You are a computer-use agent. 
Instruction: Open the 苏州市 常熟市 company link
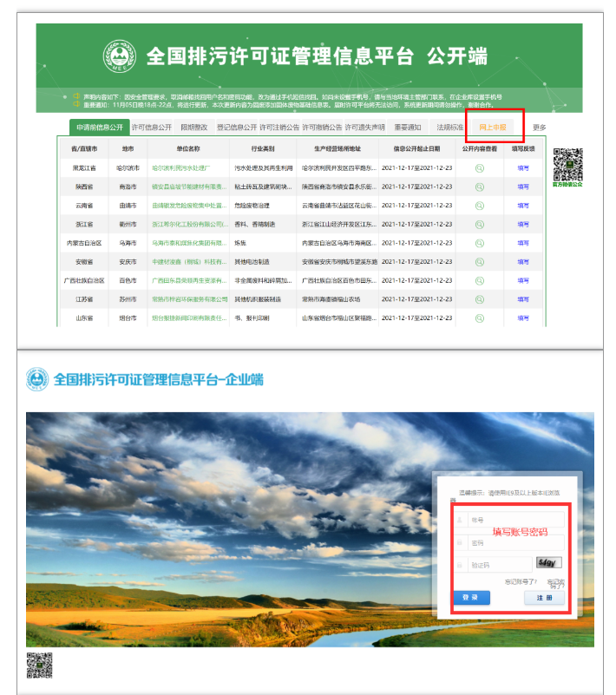click(x=190, y=299)
